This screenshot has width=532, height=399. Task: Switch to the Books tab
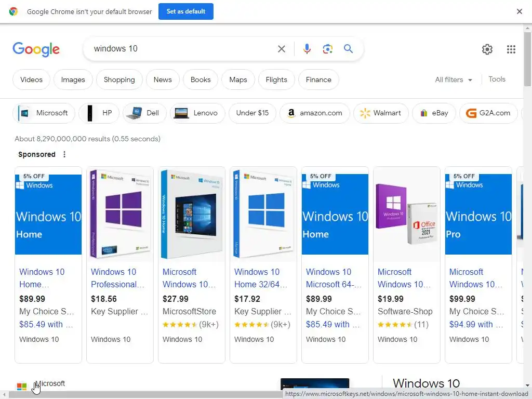(x=201, y=79)
